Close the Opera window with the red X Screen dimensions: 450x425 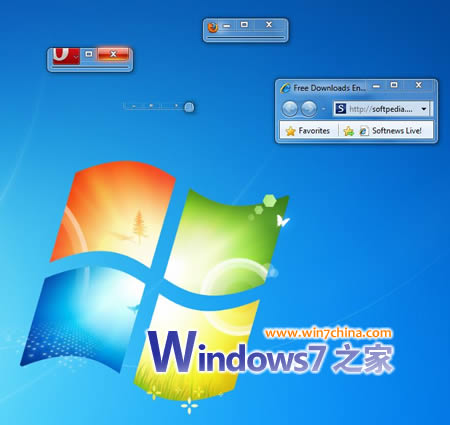(x=113, y=54)
